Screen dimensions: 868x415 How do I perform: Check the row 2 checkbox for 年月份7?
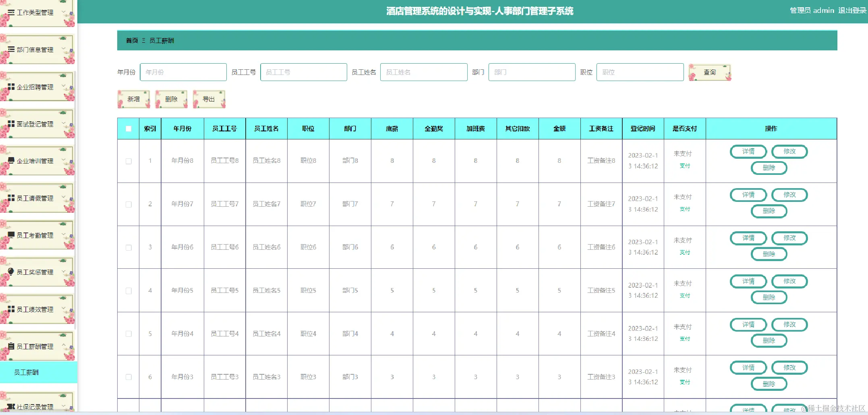(128, 204)
